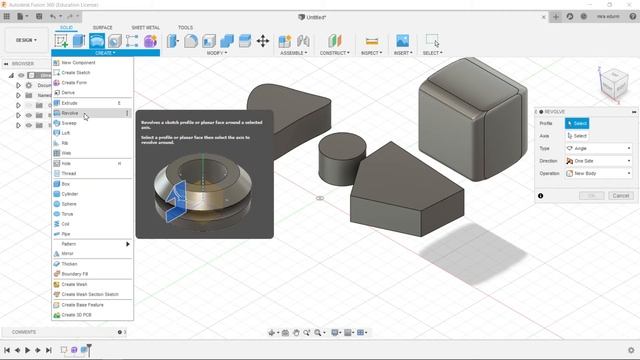The height and width of the screenshot is (360, 640).
Task: Open timeline settings gear icon
Action: (631, 350)
